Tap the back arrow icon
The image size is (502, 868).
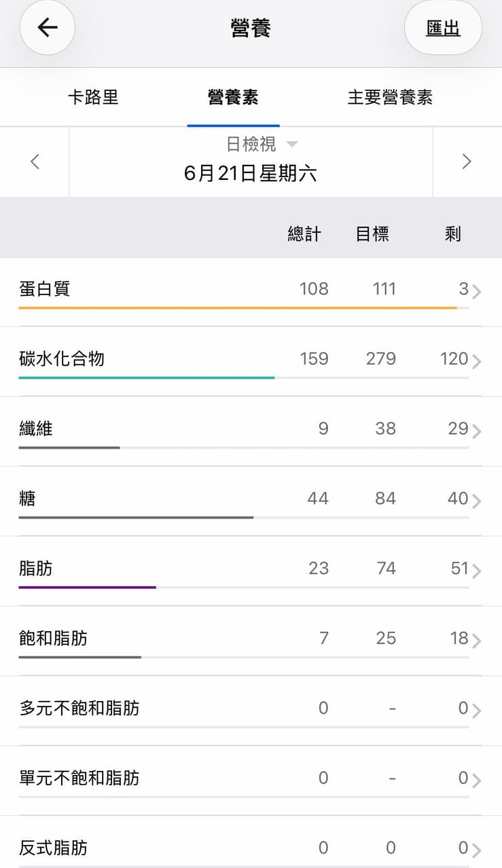48,28
